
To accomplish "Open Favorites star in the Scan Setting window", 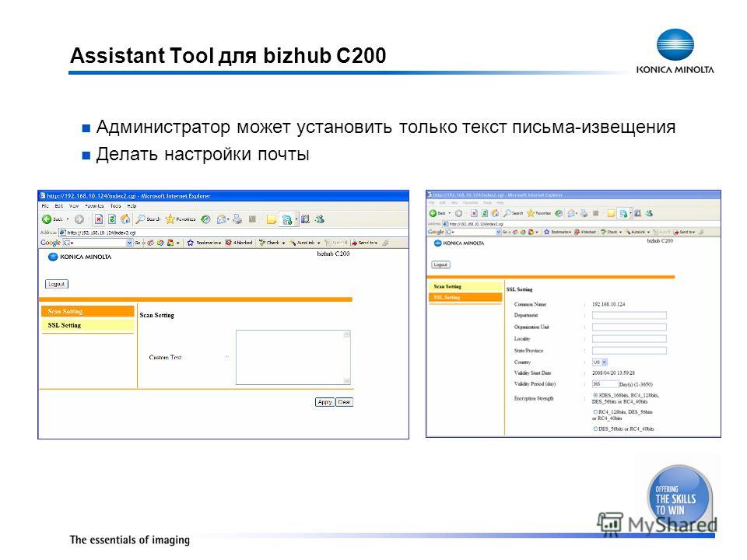I will pos(180,219).
